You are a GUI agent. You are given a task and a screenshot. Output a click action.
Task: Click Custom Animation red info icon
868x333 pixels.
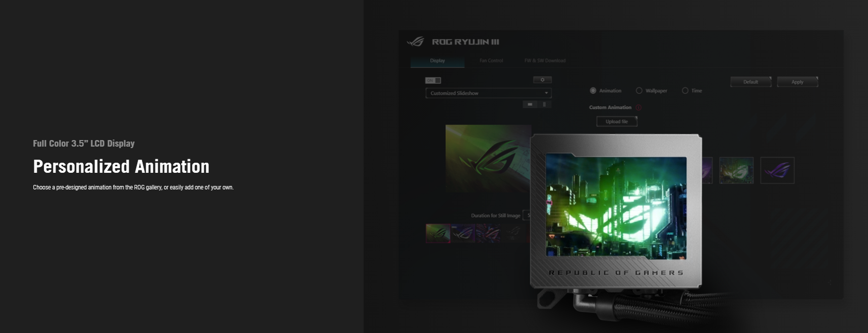click(x=639, y=107)
